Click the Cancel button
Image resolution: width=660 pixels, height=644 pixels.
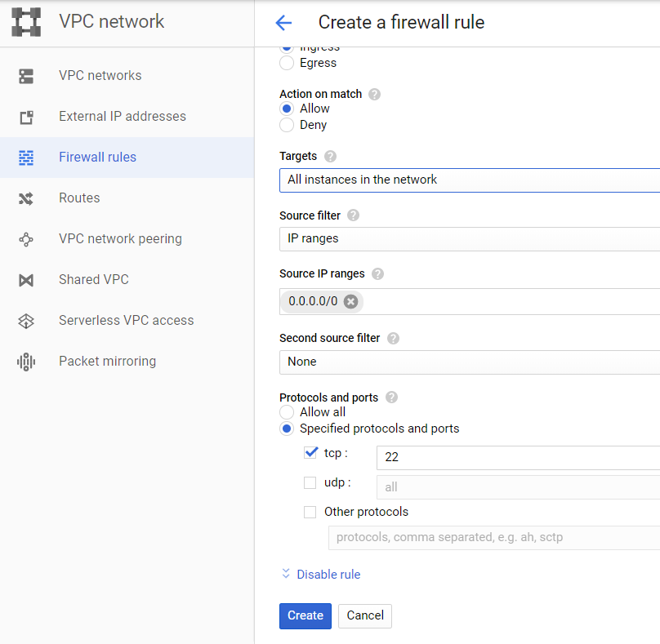pos(365,615)
